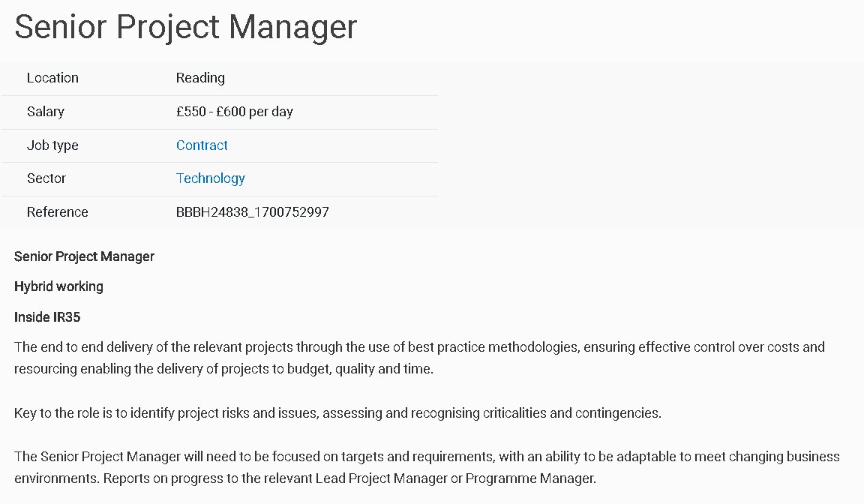This screenshot has width=864, height=504.
Task: Select the reference number BBBH24838_1700752997
Action: 252,212
